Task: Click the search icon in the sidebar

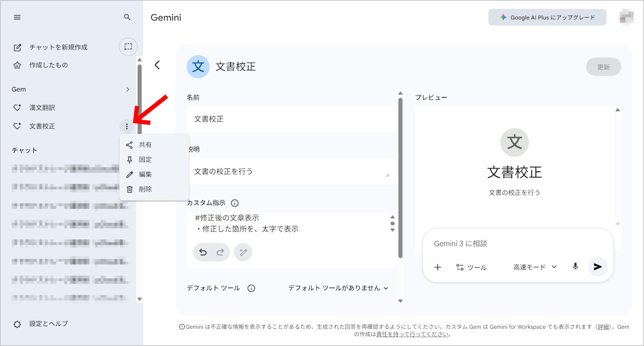Action: point(127,17)
